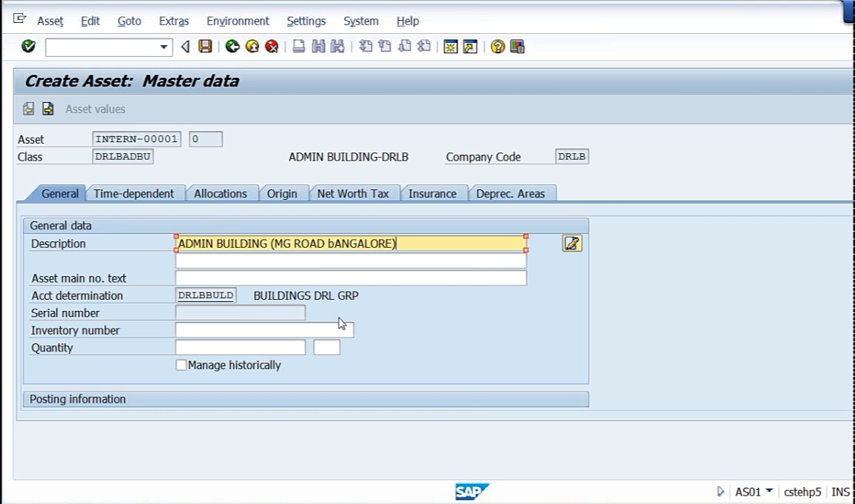Open the Environment menu

[x=238, y=21]
